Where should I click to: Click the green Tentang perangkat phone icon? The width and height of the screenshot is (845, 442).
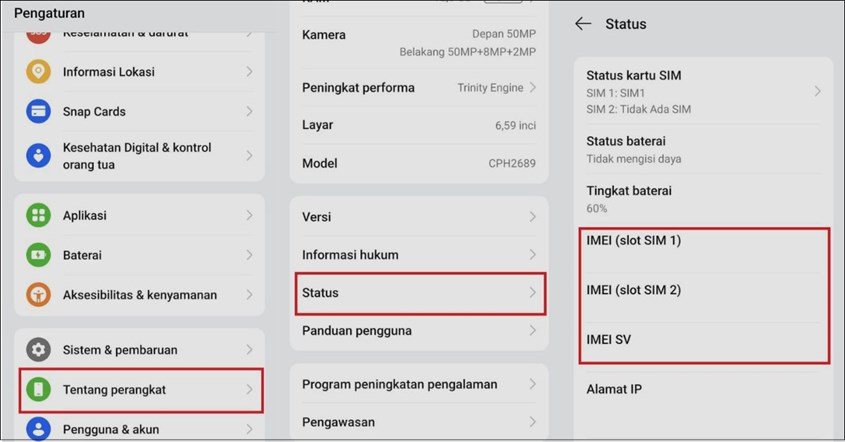tap(38, 390)
